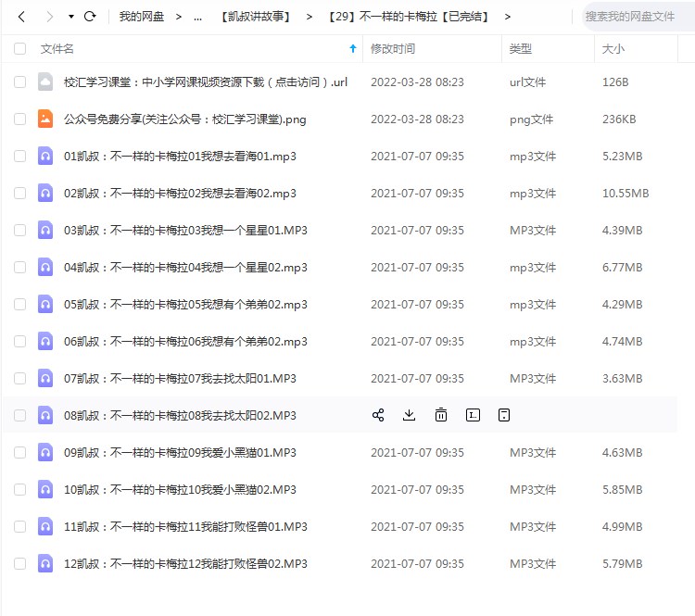Viewport: 695px width, 616px height.
Task: Click audio icon of 03凯叔 我想一个星星01
Action: tap(45, 230)
